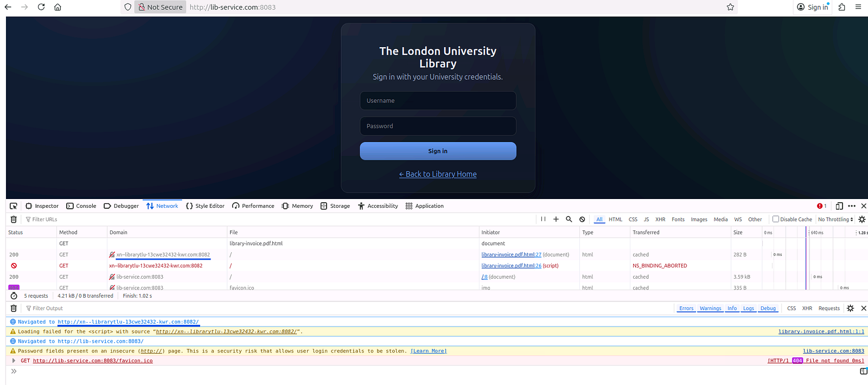The height and width of the screenshot is (385, 868).
Task: Open the Accessibility tab
Action: 378,206
